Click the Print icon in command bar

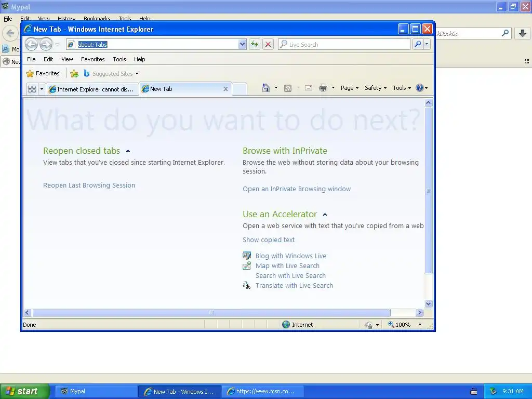[323, 88]
